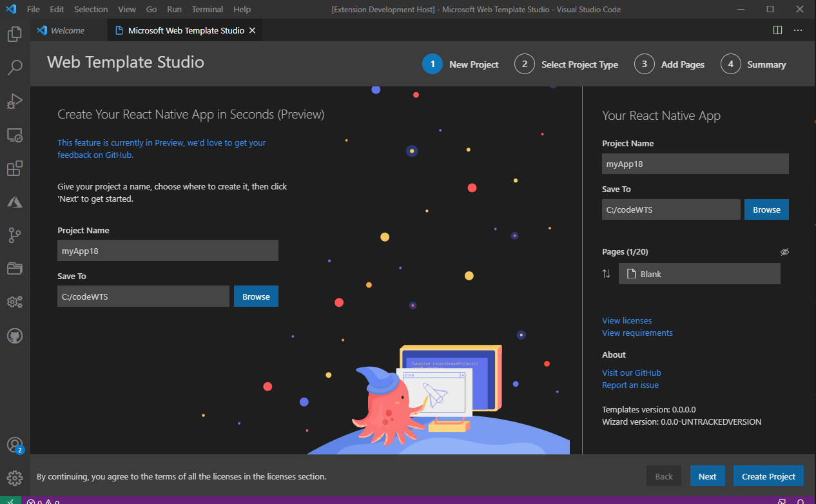
Task: Click the Back button
Action: point(664,476)
